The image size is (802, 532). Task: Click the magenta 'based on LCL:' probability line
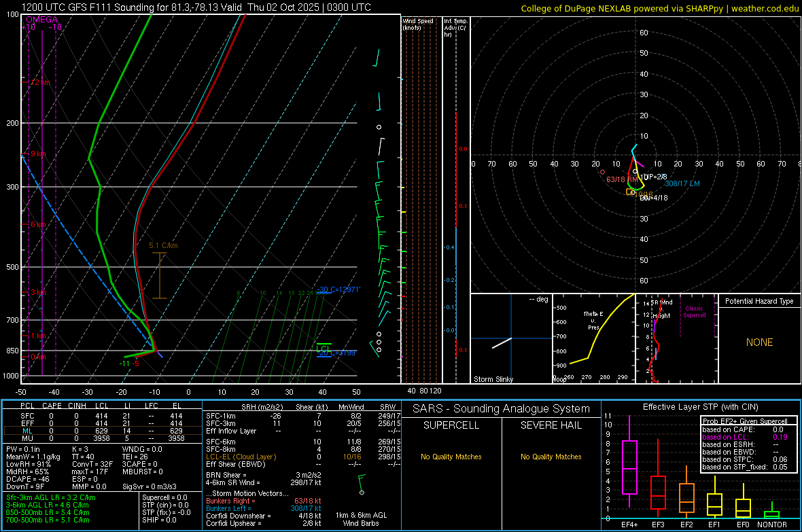[745, 437]
